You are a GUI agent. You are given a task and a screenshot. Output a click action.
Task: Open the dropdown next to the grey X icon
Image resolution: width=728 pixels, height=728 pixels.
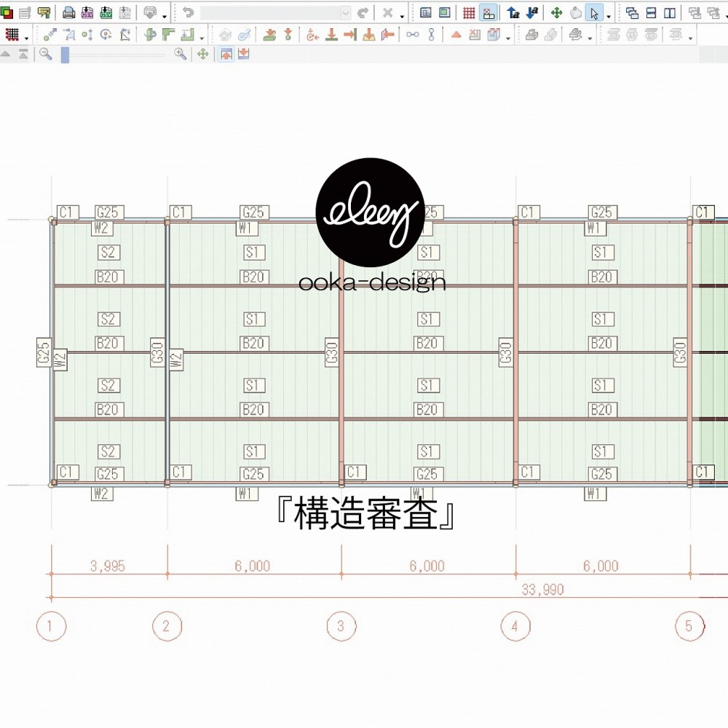(x=402, y=16)
